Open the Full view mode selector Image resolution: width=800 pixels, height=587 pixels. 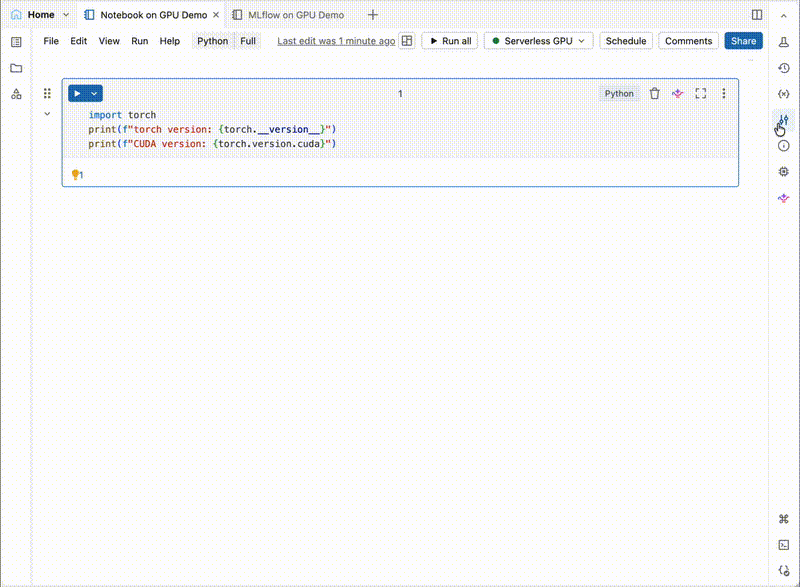point(248,41)
